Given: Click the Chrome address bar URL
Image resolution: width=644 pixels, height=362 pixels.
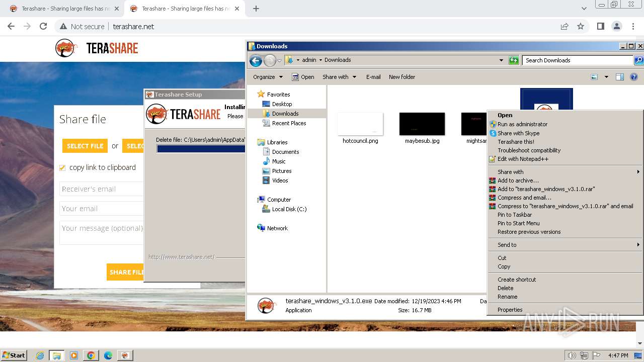Looking at the screenshot, I should click(x=133, y=26).
